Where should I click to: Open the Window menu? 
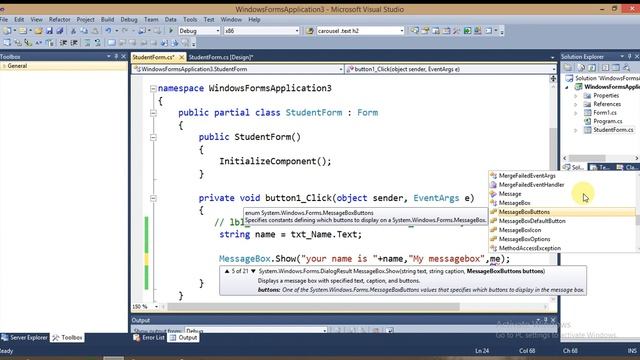coord(231,20)
